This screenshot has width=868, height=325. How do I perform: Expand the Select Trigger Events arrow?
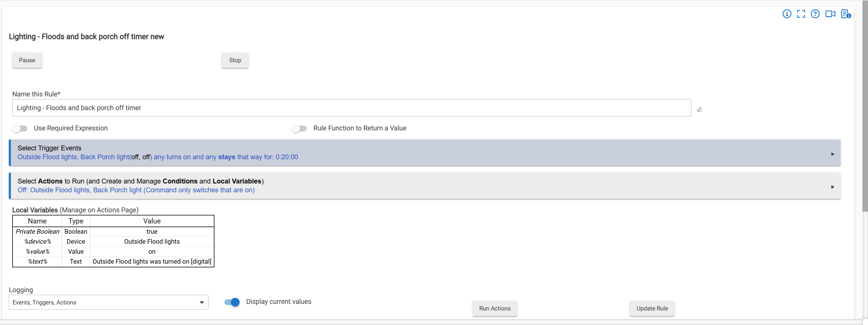point(832,154)
